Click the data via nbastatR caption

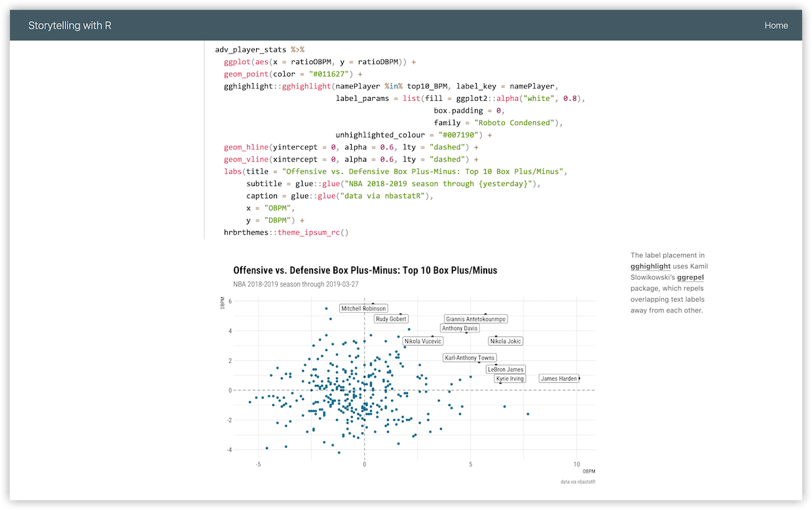coord(576,481)
